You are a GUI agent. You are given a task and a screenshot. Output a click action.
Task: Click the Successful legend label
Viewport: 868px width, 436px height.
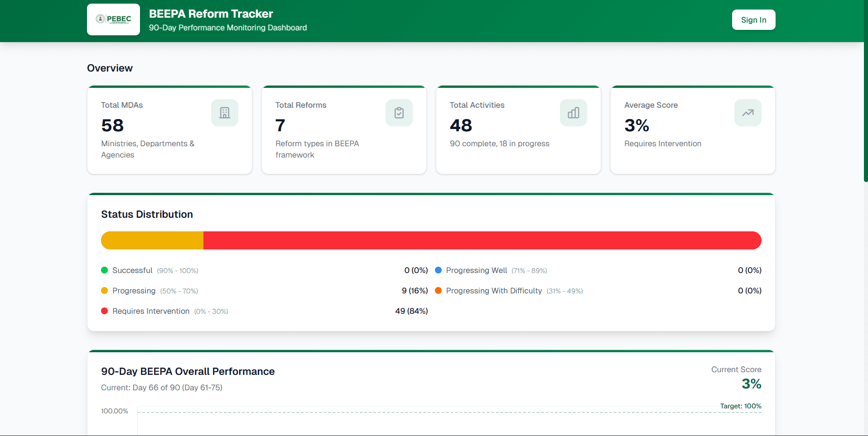point(132,270)
